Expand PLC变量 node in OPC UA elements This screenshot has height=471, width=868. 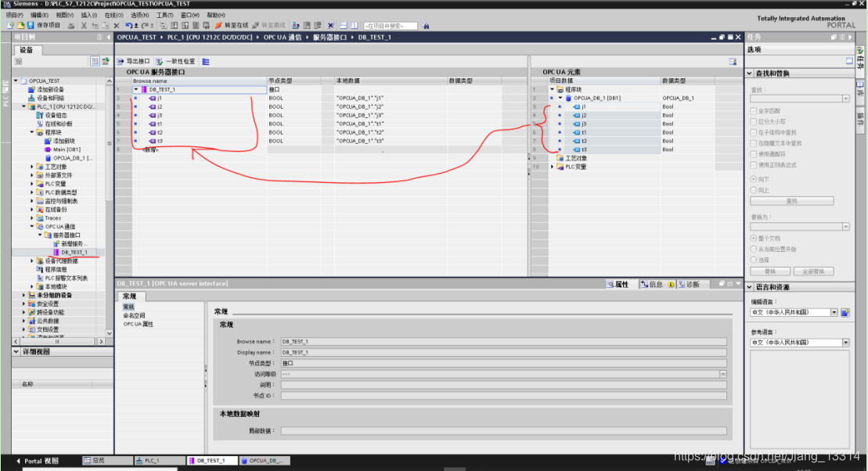click(552, 167)
